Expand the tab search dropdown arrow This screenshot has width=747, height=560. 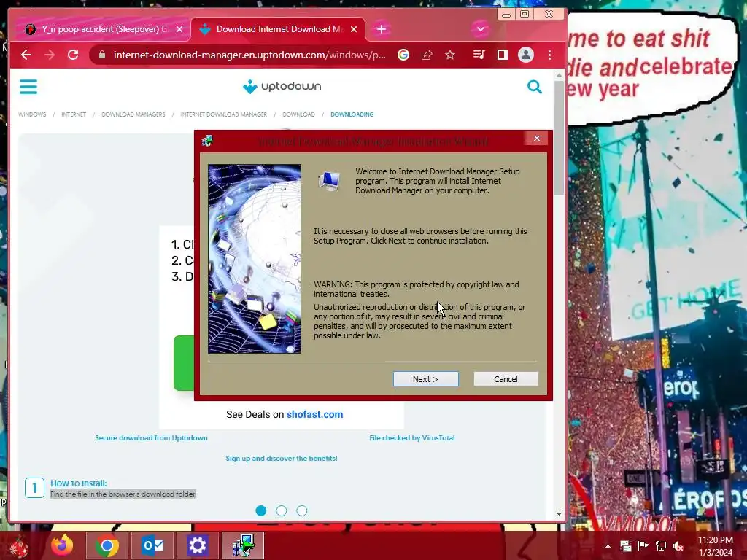tap(480, 29)
